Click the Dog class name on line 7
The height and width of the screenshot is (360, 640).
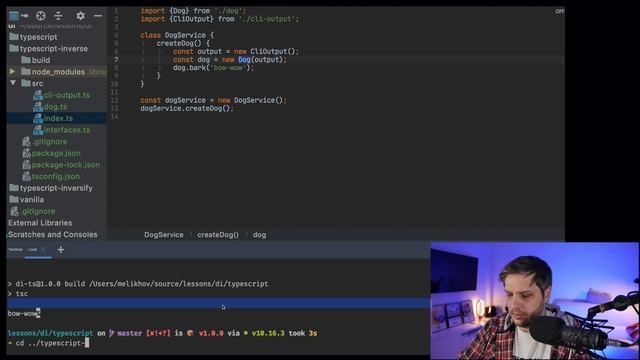244,60
